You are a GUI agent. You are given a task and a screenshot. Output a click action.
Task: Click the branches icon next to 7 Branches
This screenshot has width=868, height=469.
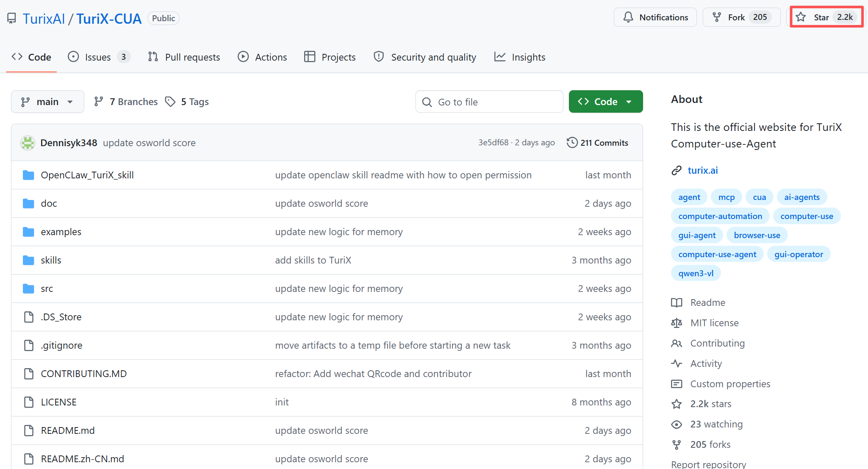(99, 102)
